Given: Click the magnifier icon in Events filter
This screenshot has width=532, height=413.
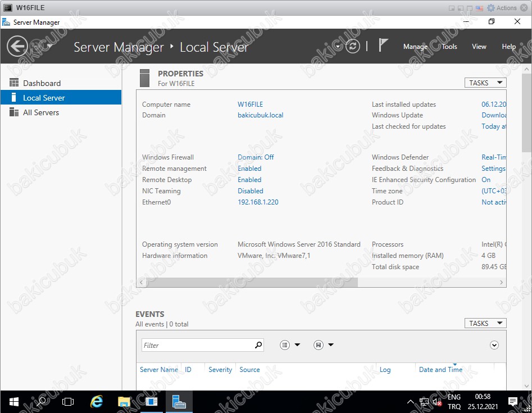Looking at the screenshot, I should 258,345.
